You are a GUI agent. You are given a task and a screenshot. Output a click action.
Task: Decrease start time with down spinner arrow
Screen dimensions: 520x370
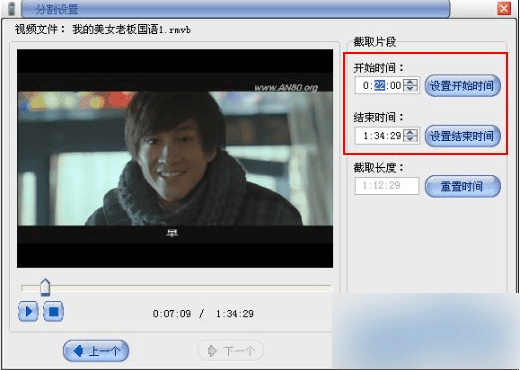pyautogui.click(x=410, y=89)
